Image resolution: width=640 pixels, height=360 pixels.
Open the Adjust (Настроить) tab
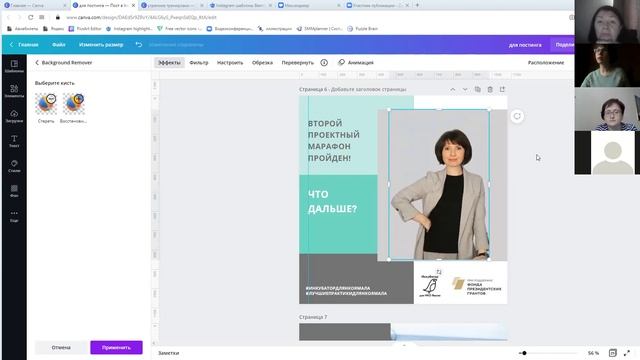coord(230,62)
